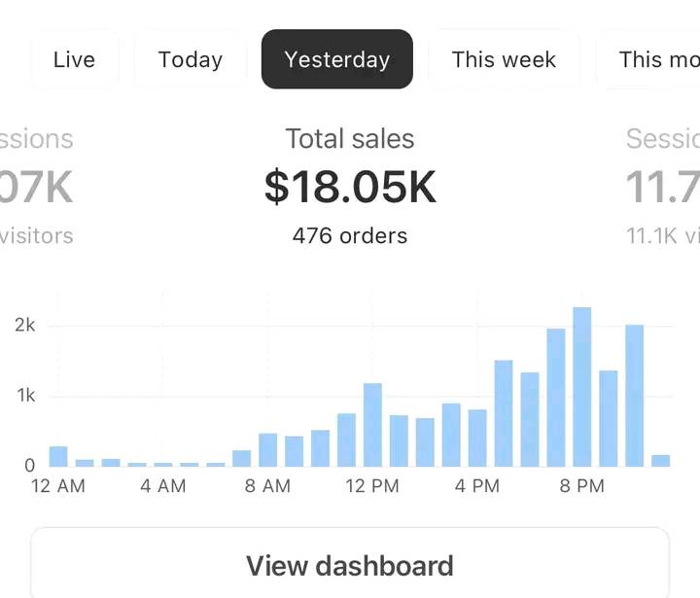Image resolution: width=700 pixels, height=598 pixels.
Task: Select the Today time range tab
Action: (x=191, y=59)
